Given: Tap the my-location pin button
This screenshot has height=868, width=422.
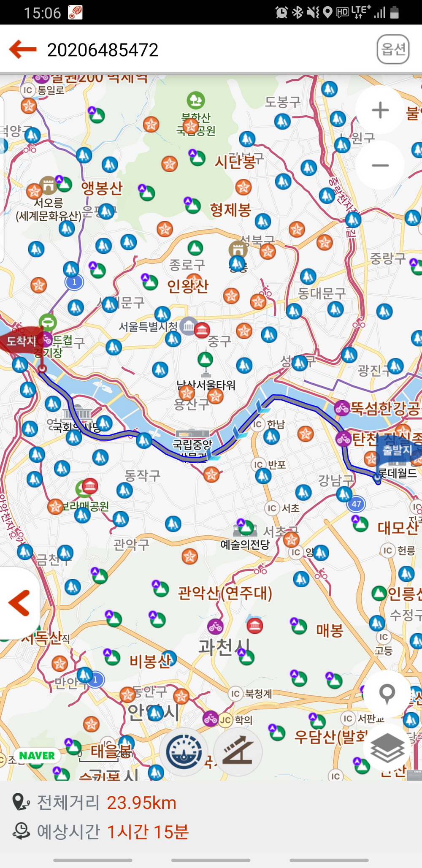Looking at the screenshot, I should [387, 694].
